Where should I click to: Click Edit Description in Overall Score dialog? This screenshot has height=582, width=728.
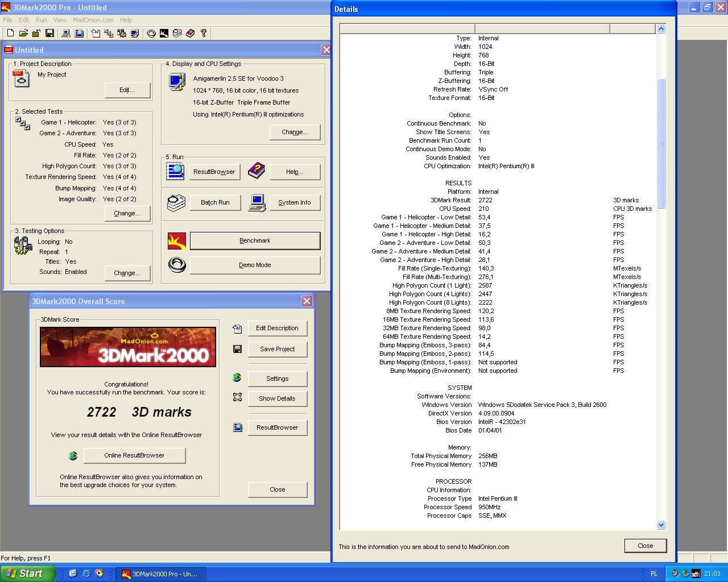click(x=277, y=328)
